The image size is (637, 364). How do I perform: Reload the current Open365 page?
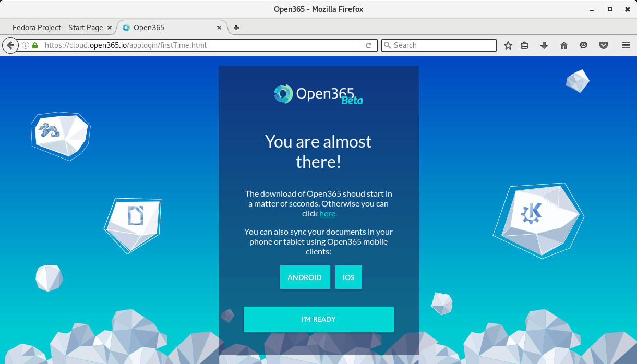[368, 45]
